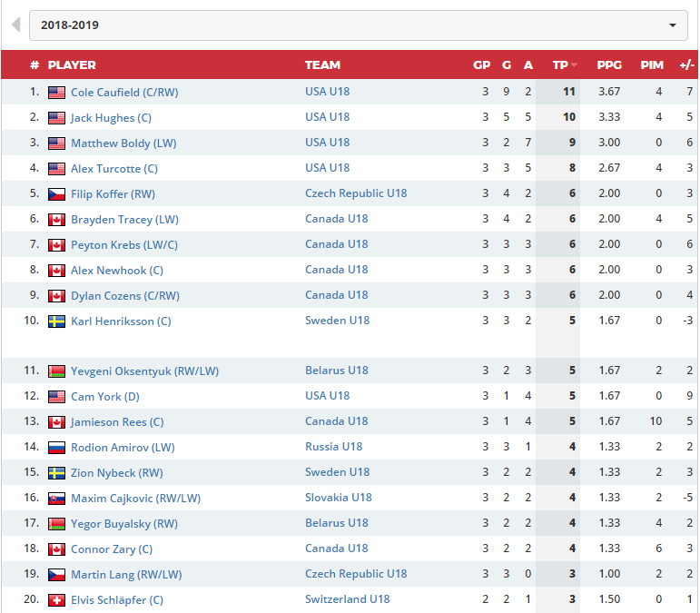Open Yevgeni Oksentyuk player link
Image resolution: width=700 pixels, height=613 pixels.
pos(144,371)
